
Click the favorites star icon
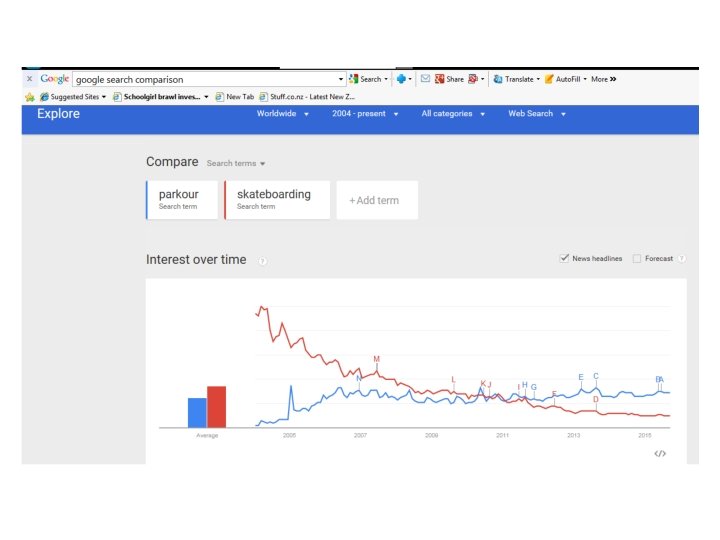30,97
